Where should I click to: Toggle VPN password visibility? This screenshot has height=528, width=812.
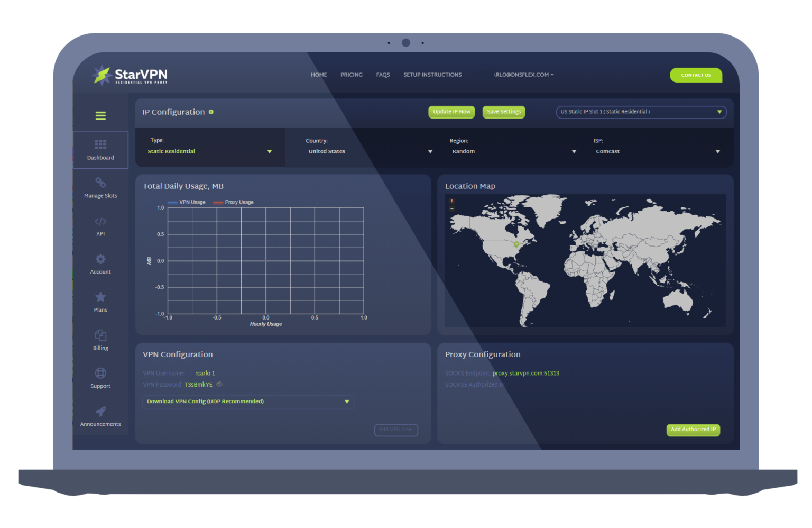click(x=219, y=385)
